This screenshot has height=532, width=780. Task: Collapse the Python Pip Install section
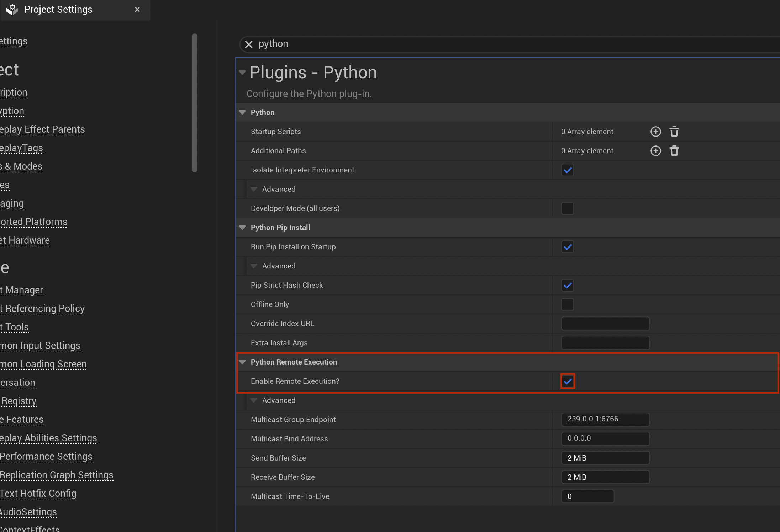242,228
